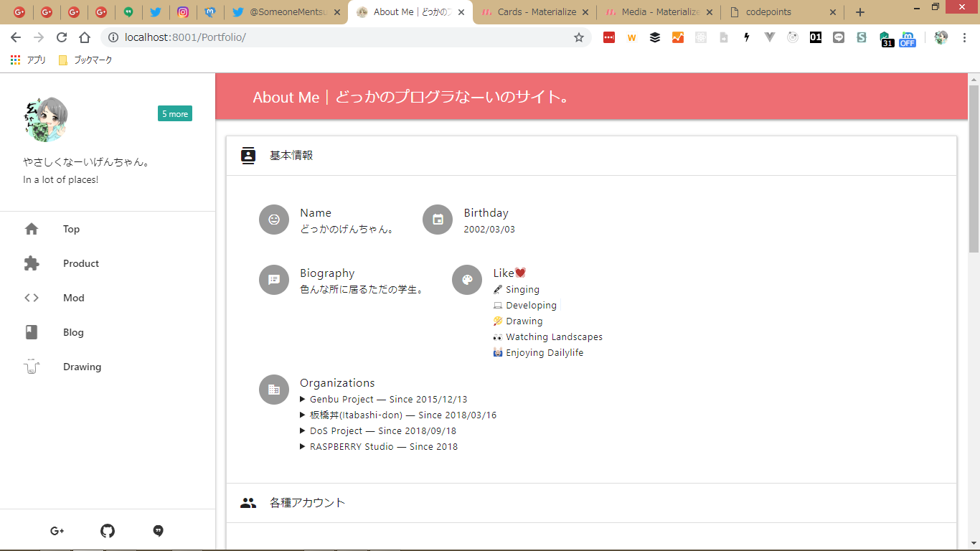Image resolution: width=980 pixels, height=551 pixels.
Task: Click the 5 more badge
Action: click(175, 113)
